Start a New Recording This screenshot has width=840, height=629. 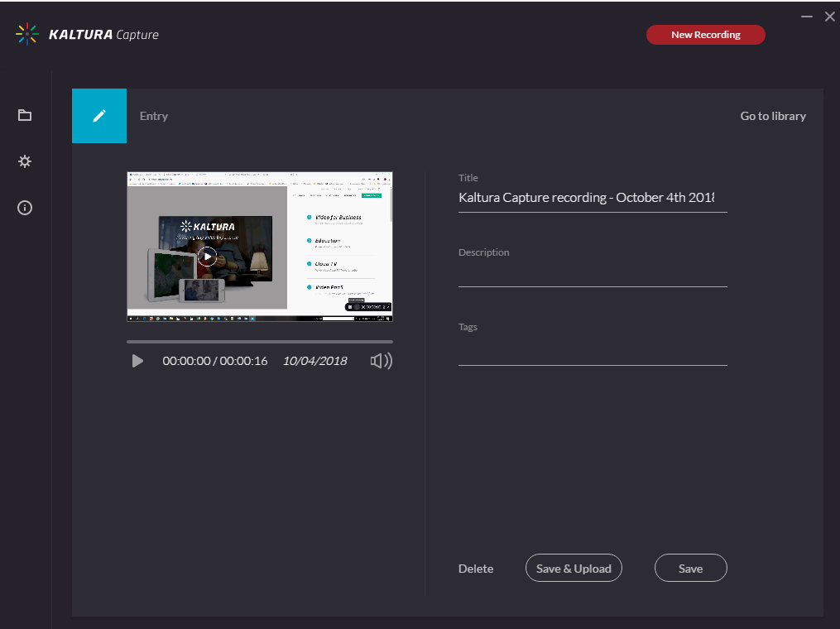tap(706, 35)
